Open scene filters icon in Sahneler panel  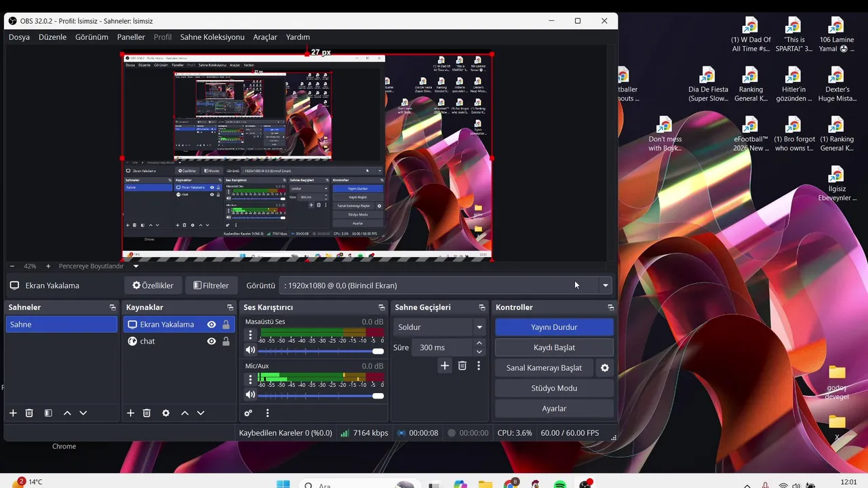click(x=48, y=413)
